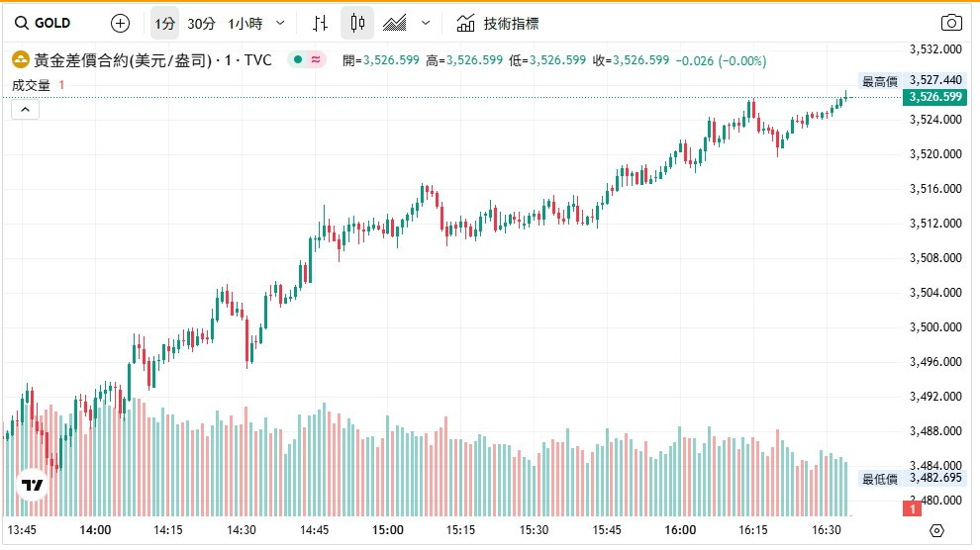
Task: Click the TradingView logo on the chart
Action: click(33, 485)
